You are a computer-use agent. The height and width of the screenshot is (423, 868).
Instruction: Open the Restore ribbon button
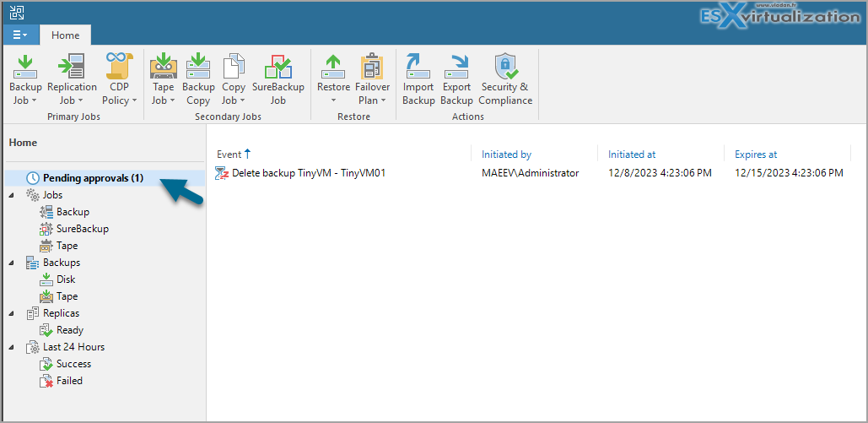333,79
